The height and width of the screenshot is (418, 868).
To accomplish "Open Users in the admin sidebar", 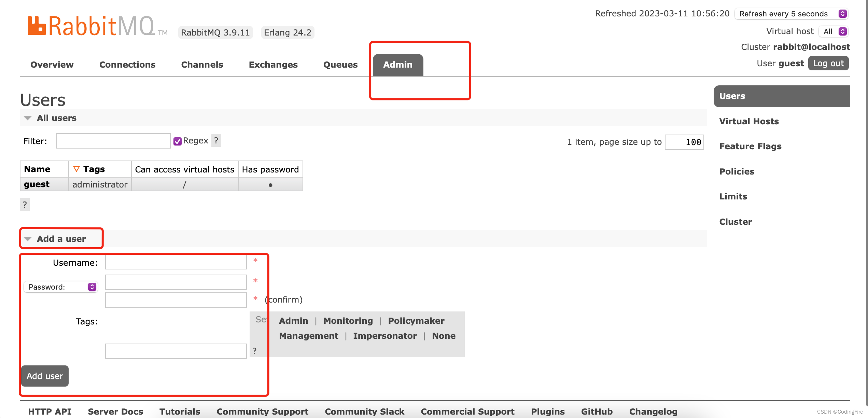I will click(782, 96).
